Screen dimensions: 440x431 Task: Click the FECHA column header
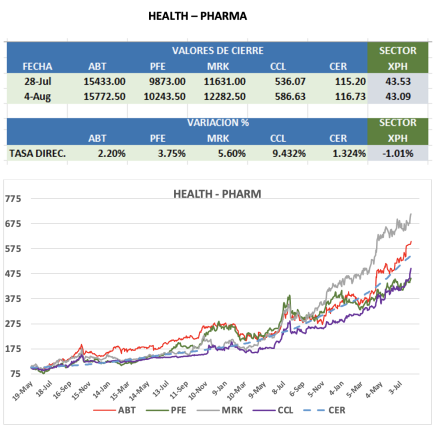click(37, 66)
